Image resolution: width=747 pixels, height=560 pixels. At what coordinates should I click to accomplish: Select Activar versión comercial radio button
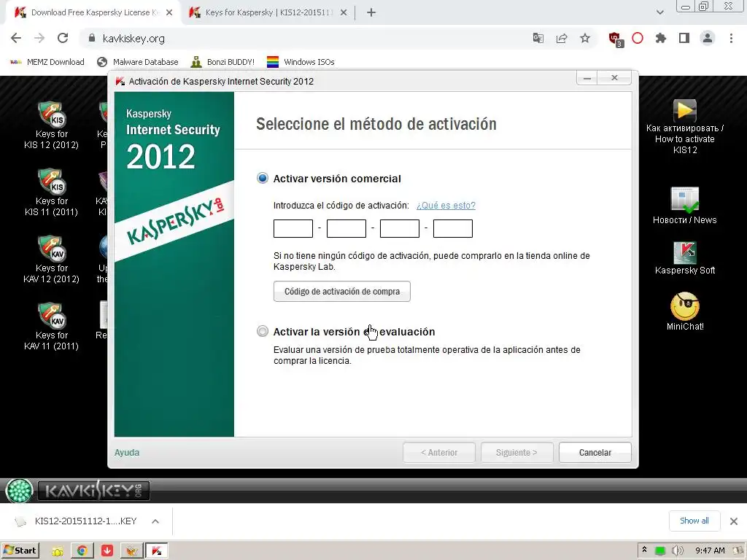(x=262, y=178)
